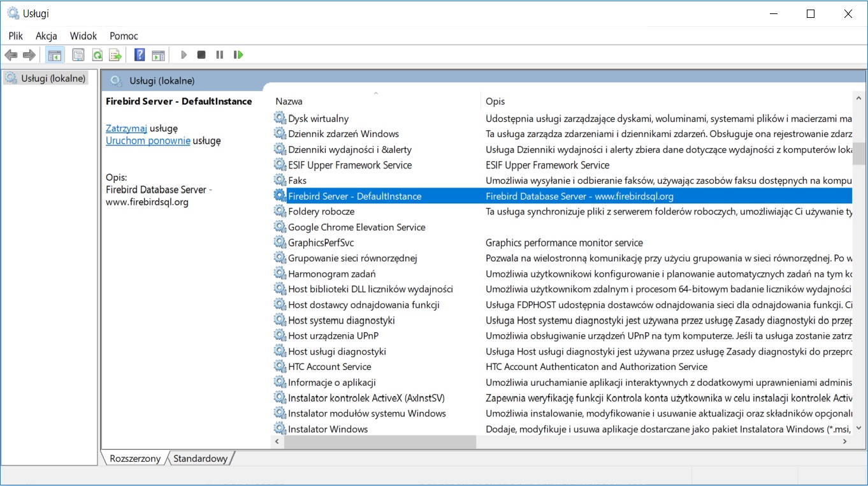This screenshot has height=486, width=868.
Task: Open the Plik menu
Action: (x=16, y=36)
